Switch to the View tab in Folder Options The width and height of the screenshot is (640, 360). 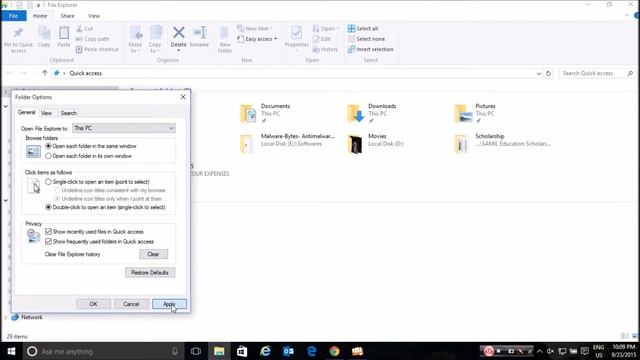point(46,113)
